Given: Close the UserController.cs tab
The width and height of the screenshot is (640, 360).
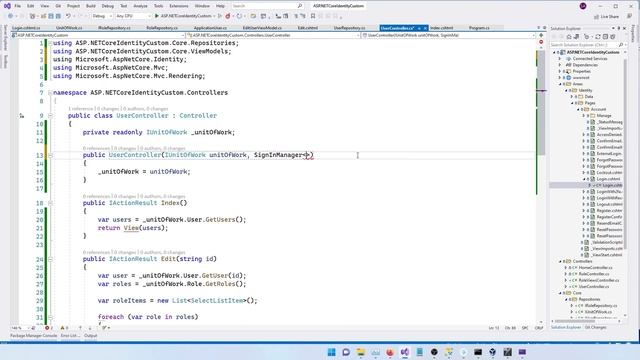Looking at the screenshot, I should pos(425,28).
